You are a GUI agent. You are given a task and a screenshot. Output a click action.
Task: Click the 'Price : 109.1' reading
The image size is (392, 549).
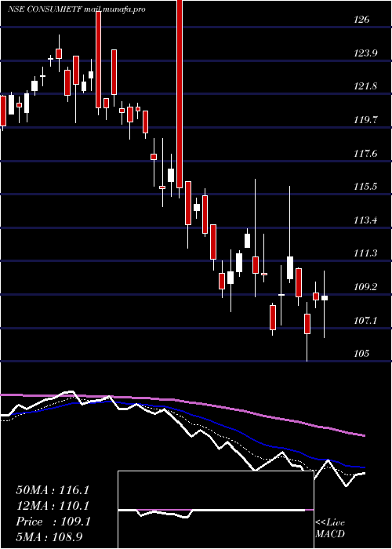click(53, 522)
